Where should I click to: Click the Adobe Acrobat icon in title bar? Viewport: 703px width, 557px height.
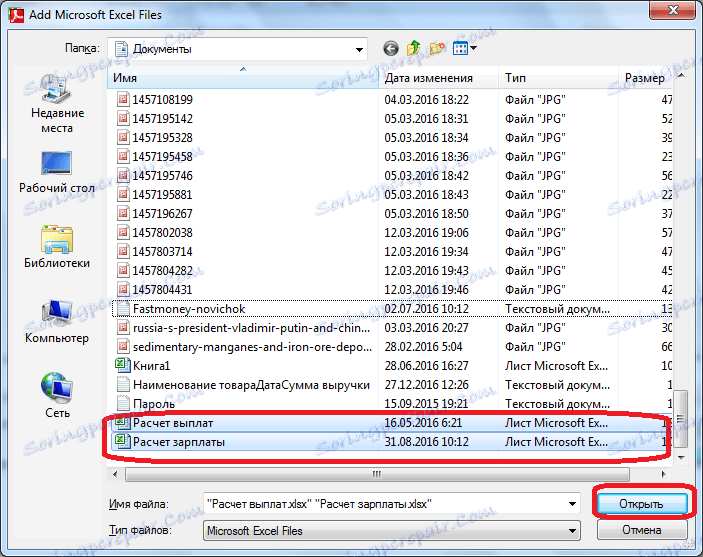click(17, 14)
